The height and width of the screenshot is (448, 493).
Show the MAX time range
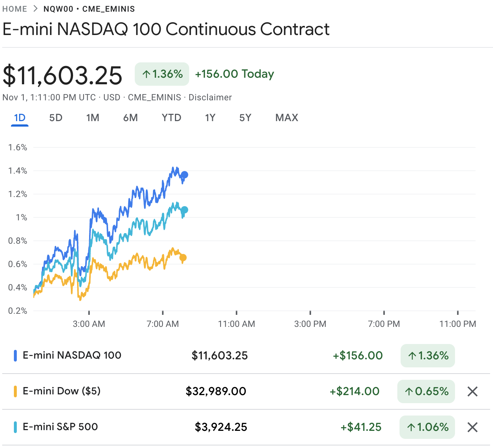click(287, 118)
